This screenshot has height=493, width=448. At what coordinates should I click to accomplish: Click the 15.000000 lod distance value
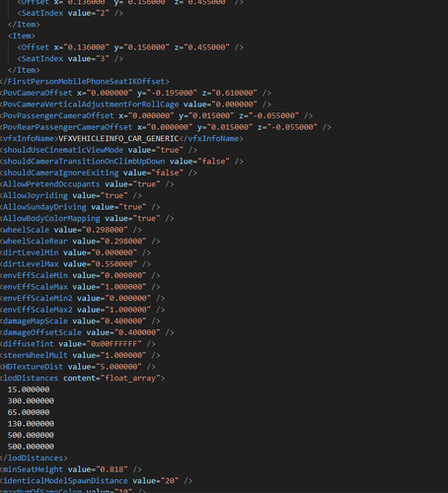click(29, 389)
